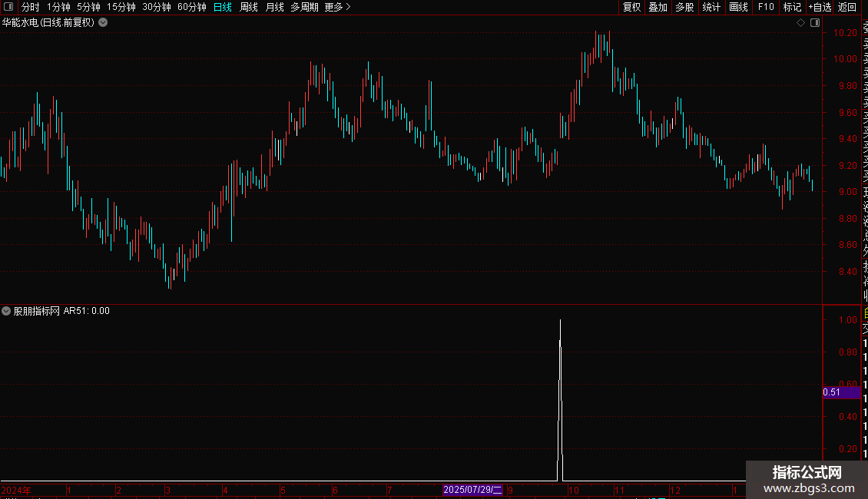Select the 60分钟 period

point(192,7)
